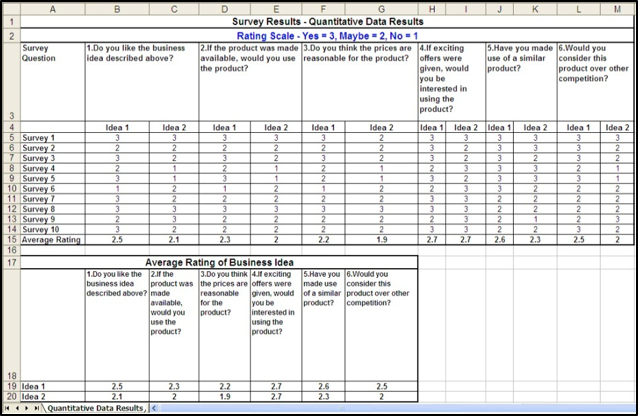Select column B header

[117, 9]
